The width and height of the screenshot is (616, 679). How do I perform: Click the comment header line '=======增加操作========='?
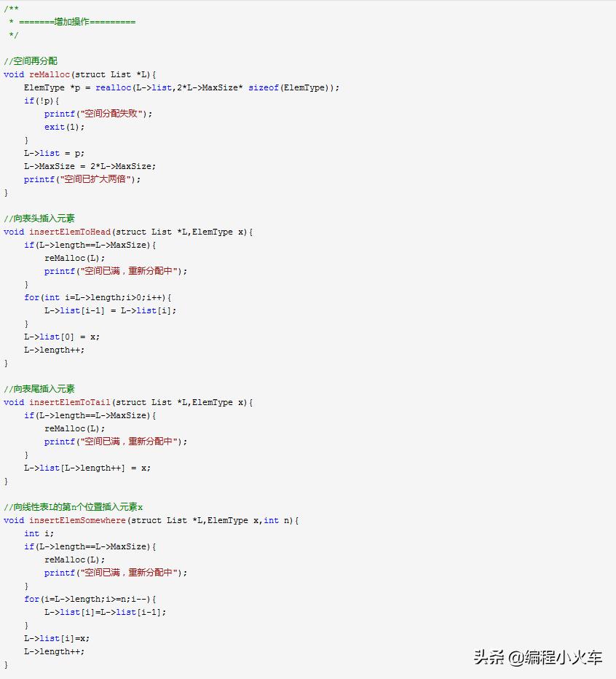77,22
